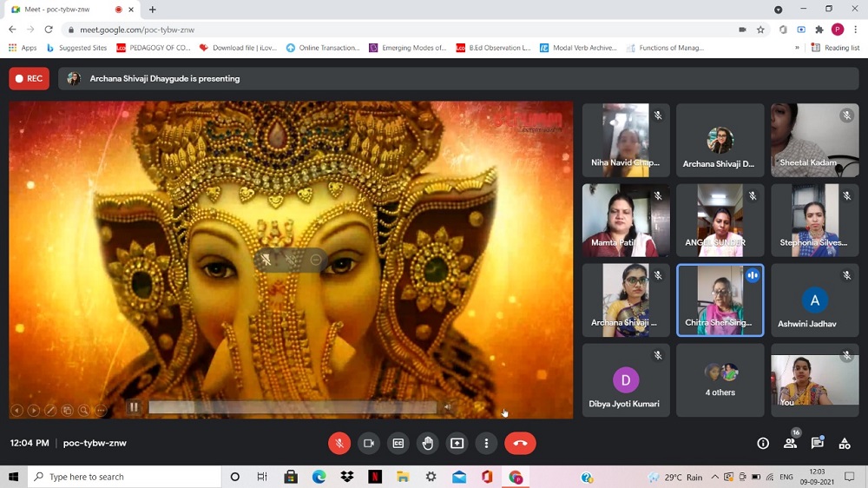Select Chitra Sher Singh speaking tile

[x=720, y=300]
